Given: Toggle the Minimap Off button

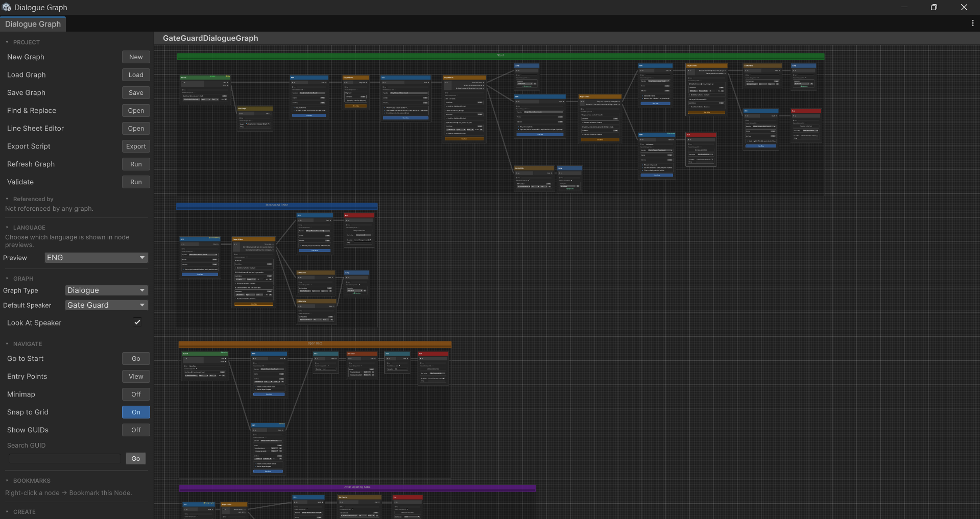Looking at the screenshot, I should [136, 394].
